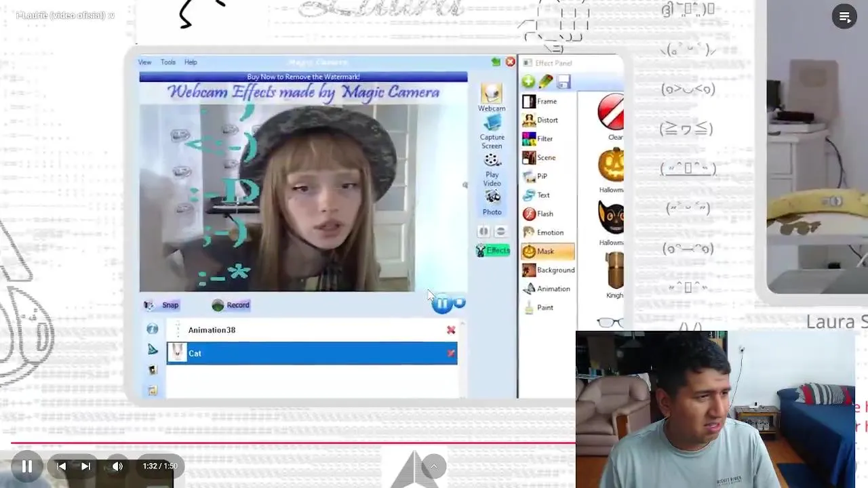Open the Background effect category
Viewport: 868px width, 488px height.
[x=548, y=270]
